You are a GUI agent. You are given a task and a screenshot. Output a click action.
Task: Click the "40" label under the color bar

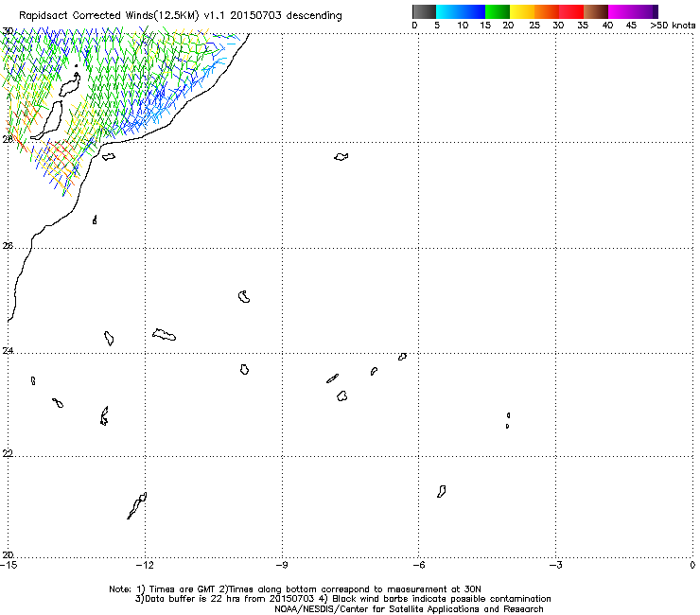coord(607,26)
